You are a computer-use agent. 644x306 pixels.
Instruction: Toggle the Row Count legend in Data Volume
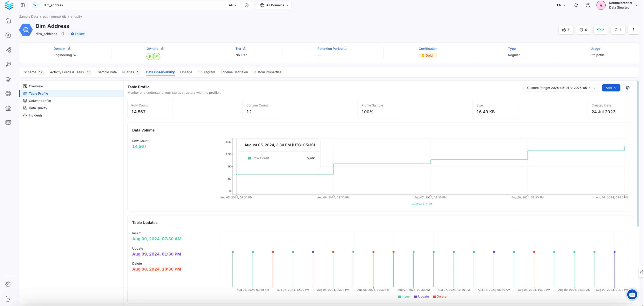pyautogui.click(x=422, y=204)
